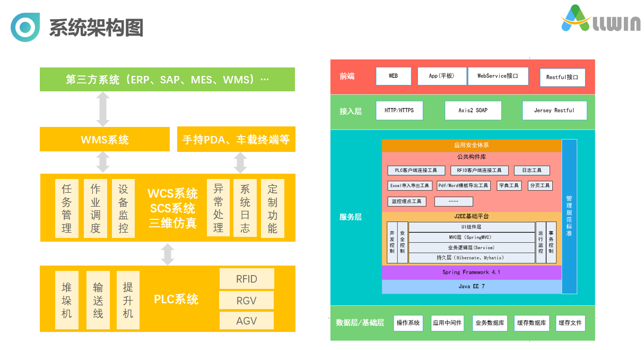Click the RFID客户端连接工具 box
The height and width of the screenshot is (350, 644).
click(x=480, y=170)
